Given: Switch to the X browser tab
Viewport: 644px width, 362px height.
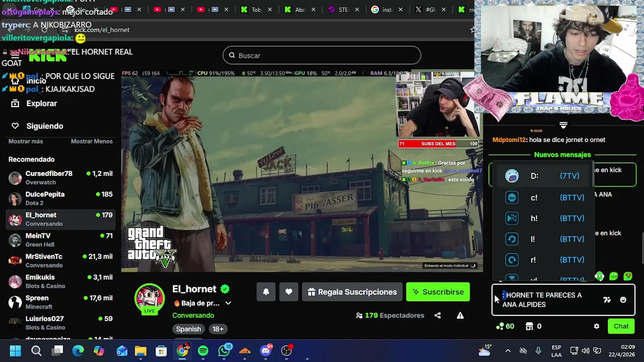Looking at the screenshot, I should point(425,10).
